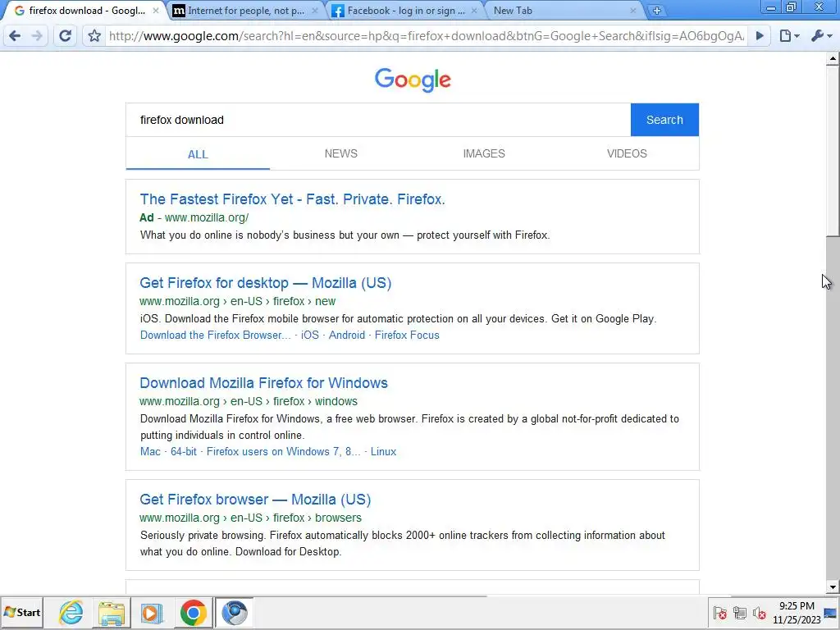This screenshot has height=630, width=840.
Task: Open Windows Explorer folder from taskbar
Action: point(112,612)
